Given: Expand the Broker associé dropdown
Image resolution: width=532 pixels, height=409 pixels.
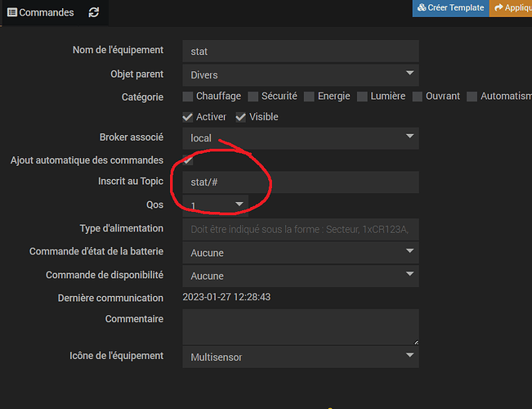Looking at the screenshot, I should pyautogui.click(x=301, y=138).
